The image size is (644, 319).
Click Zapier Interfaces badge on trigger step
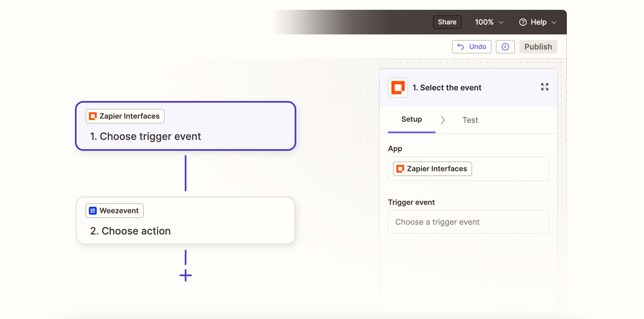pos(125,116)
